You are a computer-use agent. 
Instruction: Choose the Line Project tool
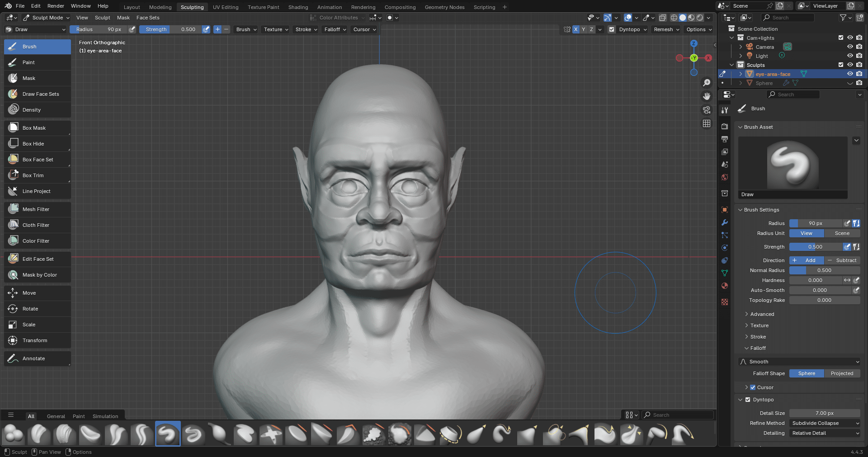click(37, 191)
